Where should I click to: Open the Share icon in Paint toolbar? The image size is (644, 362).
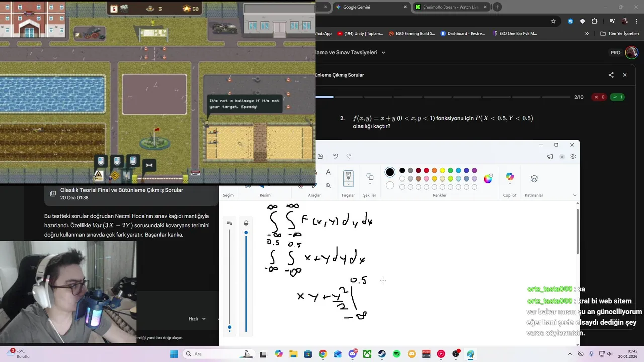tap(320, 157)
